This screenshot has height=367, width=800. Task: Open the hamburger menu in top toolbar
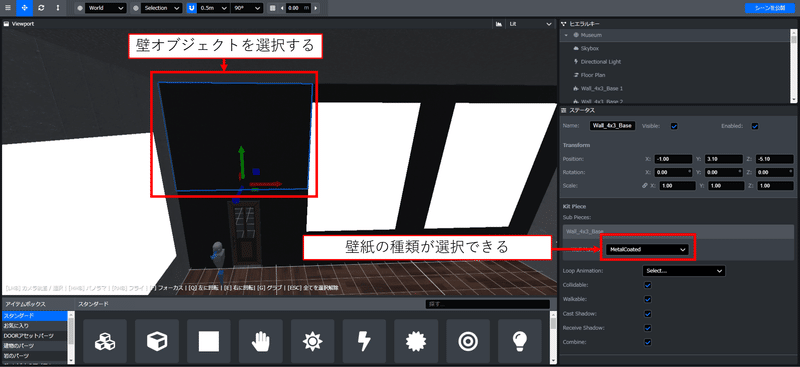click(x=8, y=8)
